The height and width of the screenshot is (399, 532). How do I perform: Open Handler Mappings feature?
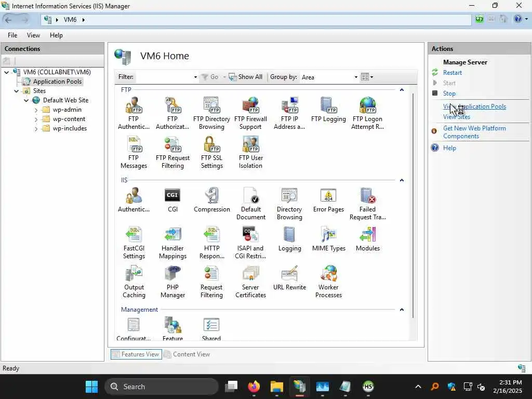pyautogui.click(x=172, y=243)
